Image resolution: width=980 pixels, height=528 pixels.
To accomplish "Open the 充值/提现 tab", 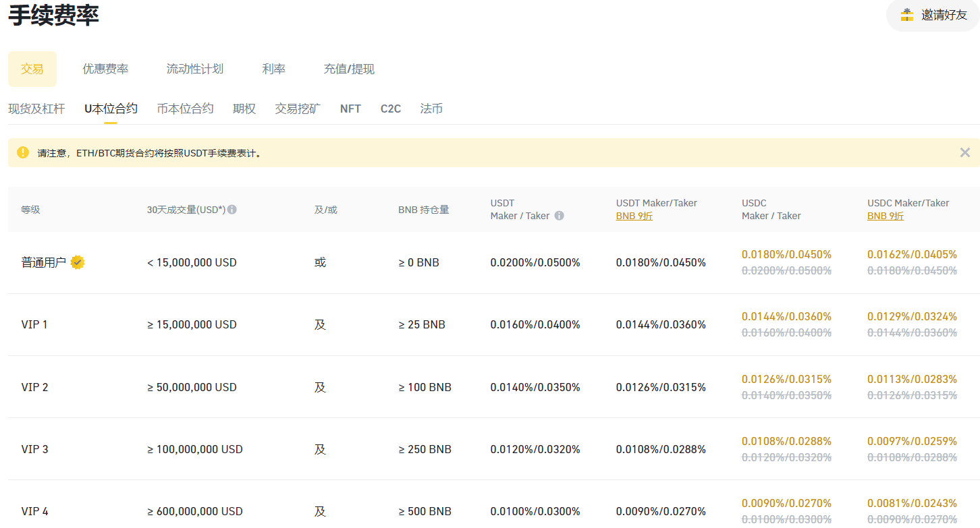I will click(349, 69).
